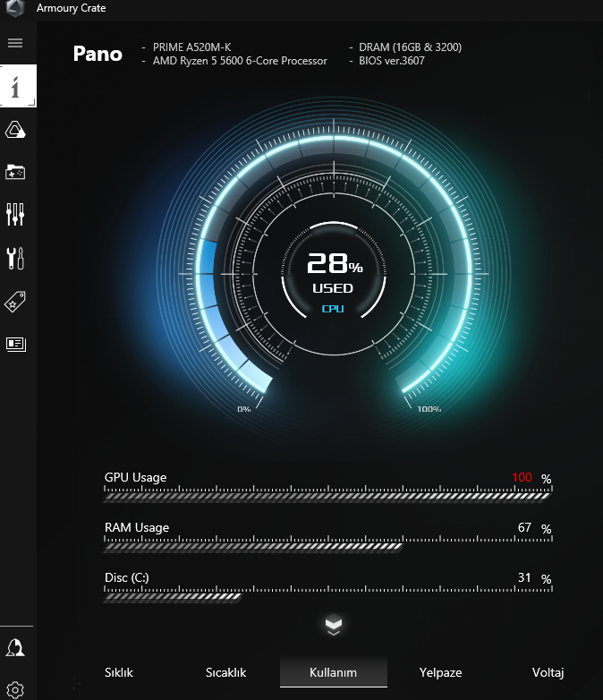Click the RAM Usage label
This screenshot has height=700, width=603.
point(137,527)
